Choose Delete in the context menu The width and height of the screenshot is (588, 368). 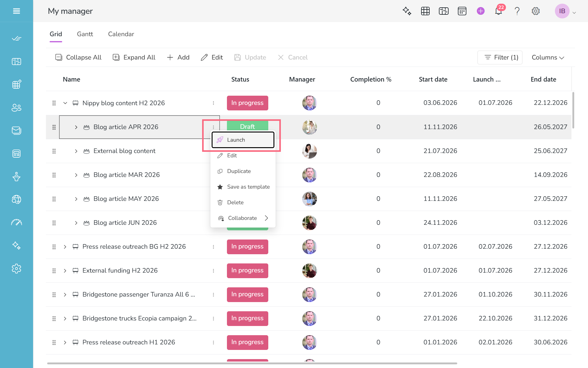[243, 202]
